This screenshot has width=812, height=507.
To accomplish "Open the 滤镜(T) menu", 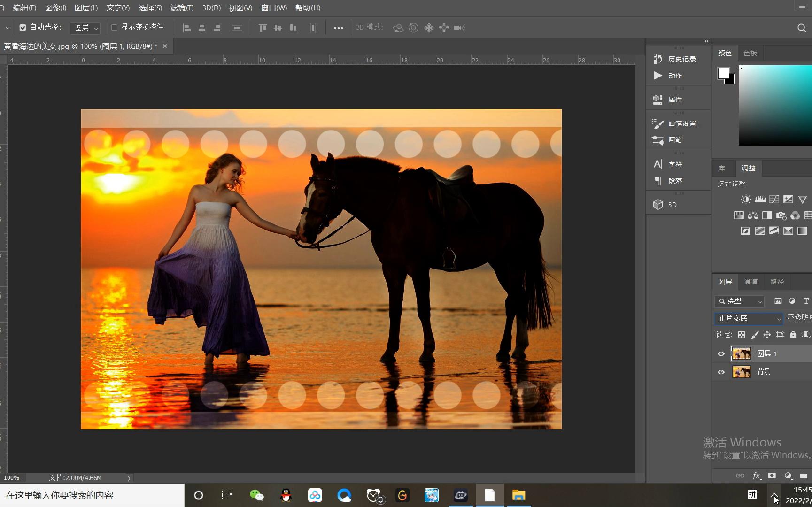I will coord(182,8).
